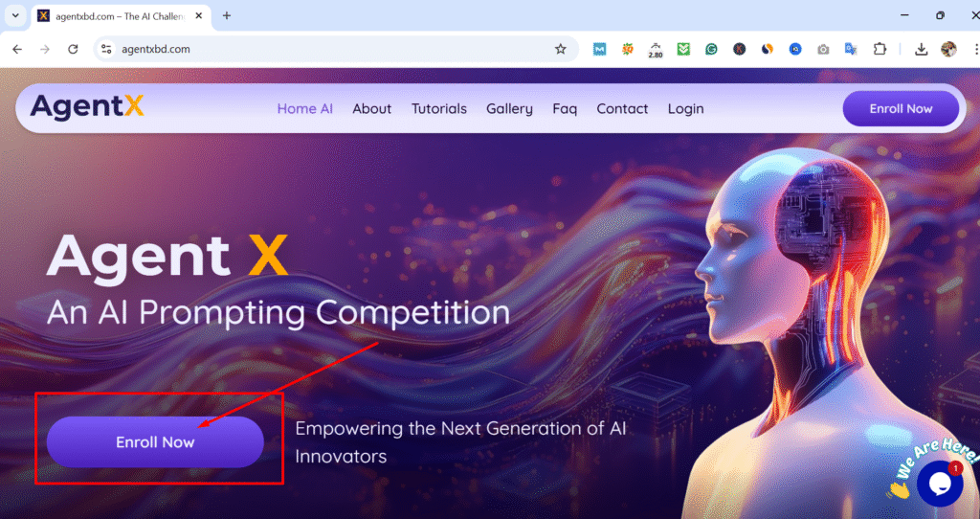The width and height of the screenshot is (980, 519).
Task: Reload the page
Action: click(x=73, y=49)
